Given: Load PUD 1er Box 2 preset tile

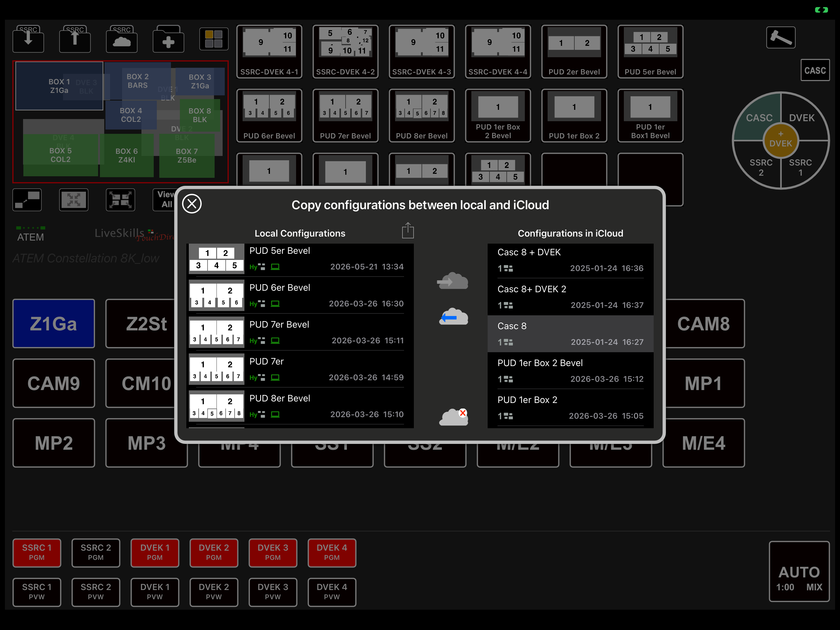Looking at the screenshot, I should tap(574, 116).
